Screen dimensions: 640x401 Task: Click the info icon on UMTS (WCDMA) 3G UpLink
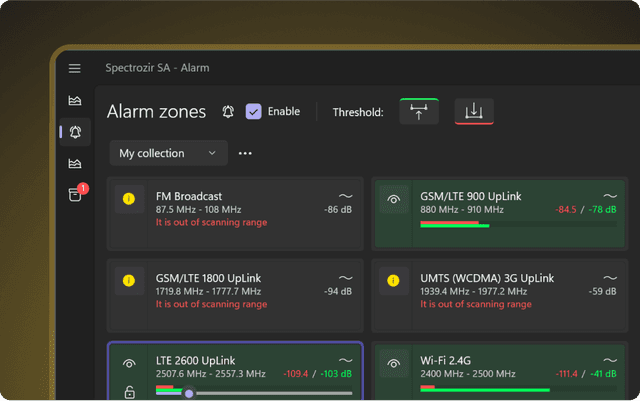[x=394, y=280]
